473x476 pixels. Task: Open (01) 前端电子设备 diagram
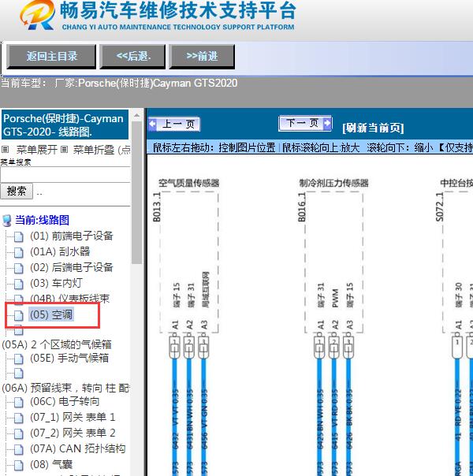pos(72,236)
